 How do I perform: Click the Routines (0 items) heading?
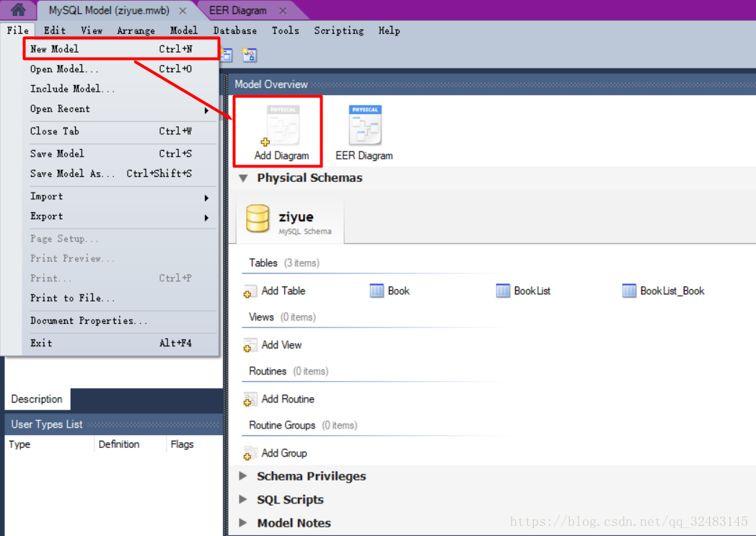point(289,371)
